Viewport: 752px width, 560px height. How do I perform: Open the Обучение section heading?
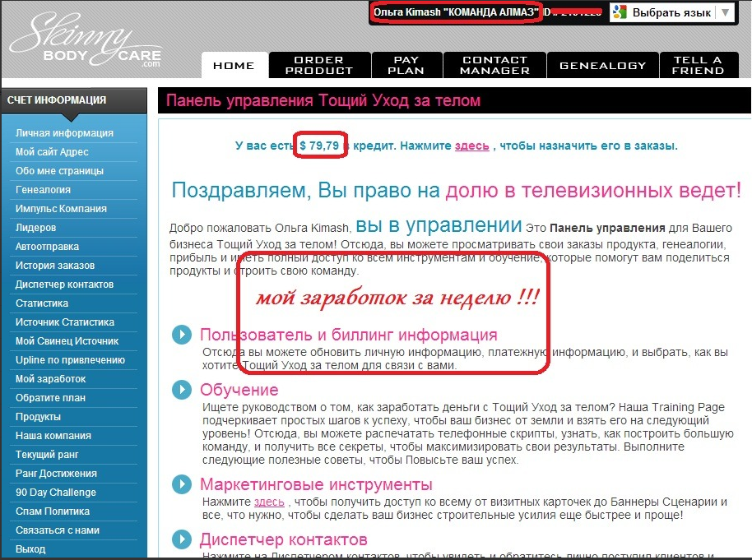click(239, 390)
